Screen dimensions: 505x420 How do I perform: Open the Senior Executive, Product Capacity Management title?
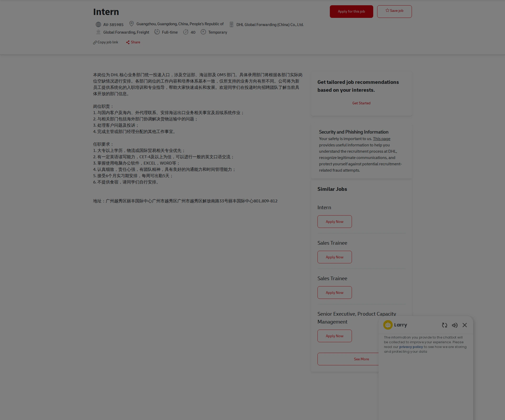[x=357, y=318]
